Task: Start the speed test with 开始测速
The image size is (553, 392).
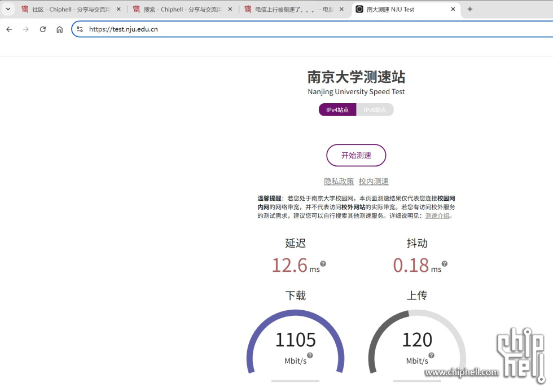Action: [356, 155]
